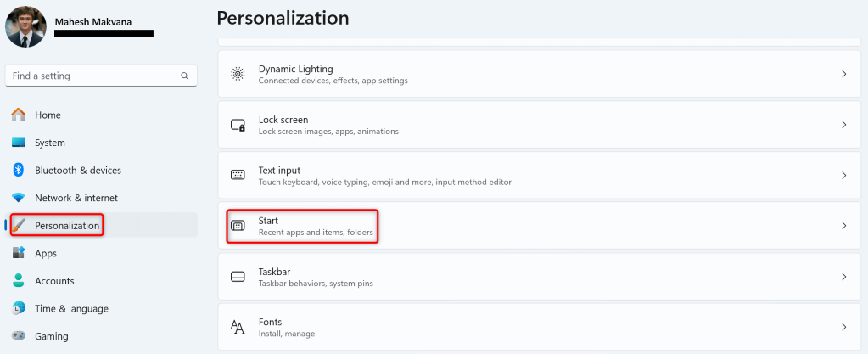Click the Fonts letter icon
The image size is (868, 354).
pos(238,327)
